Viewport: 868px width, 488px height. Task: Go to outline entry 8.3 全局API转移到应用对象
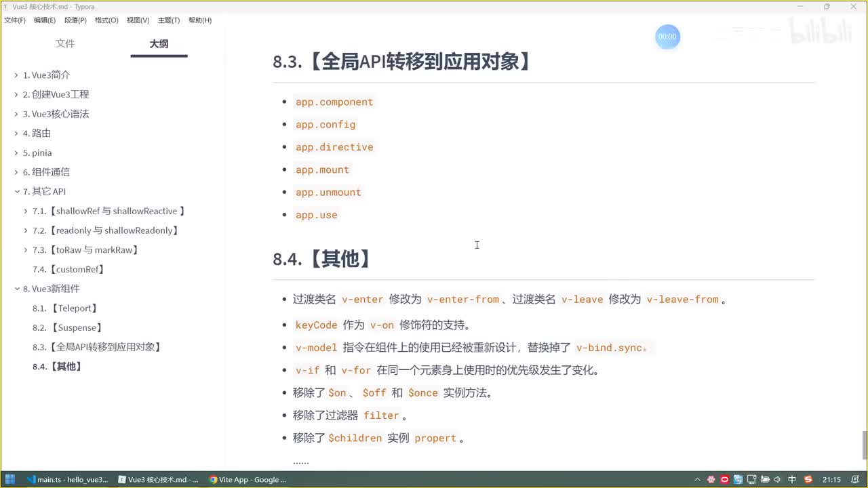point(98,347)
